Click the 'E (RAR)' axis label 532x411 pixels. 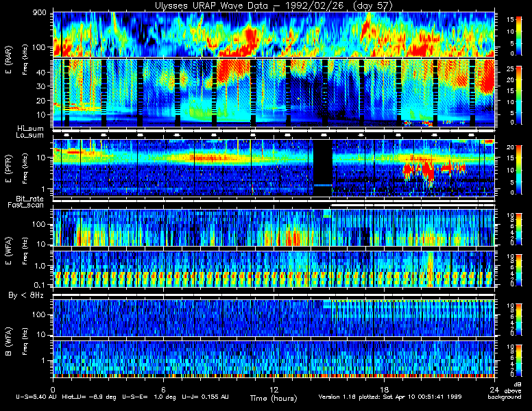pyautogui.click(x=8, y=60)
